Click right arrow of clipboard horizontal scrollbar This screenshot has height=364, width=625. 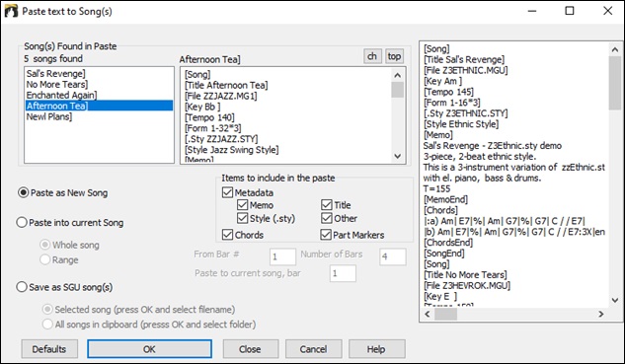coord(601,315)
